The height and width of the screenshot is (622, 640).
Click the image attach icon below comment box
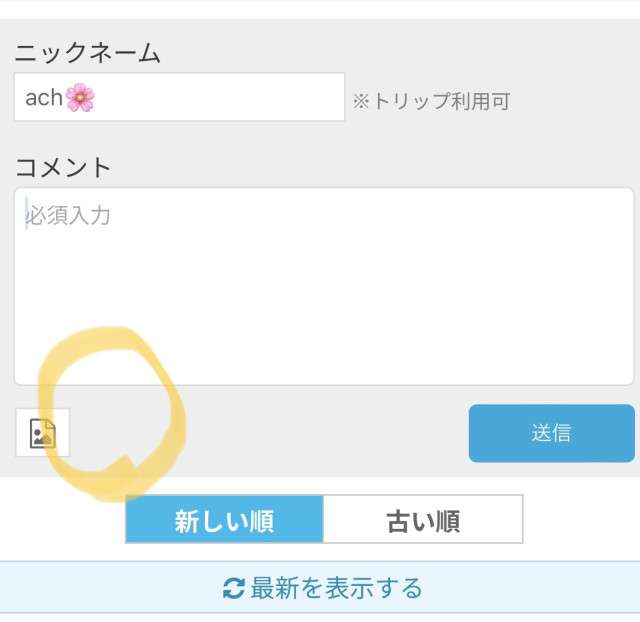tap(43, 432)
